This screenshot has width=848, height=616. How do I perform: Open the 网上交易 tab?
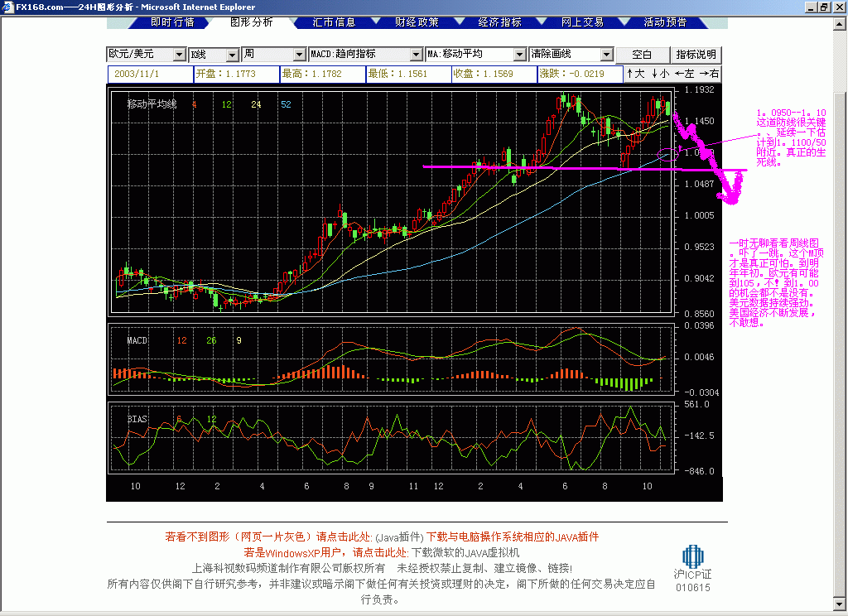(x=582, y=22)
